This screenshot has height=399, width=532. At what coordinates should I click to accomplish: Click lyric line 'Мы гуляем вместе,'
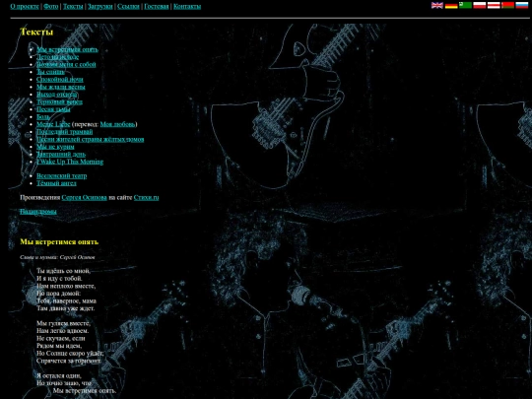pyautogui.click(x=63, y=323)
